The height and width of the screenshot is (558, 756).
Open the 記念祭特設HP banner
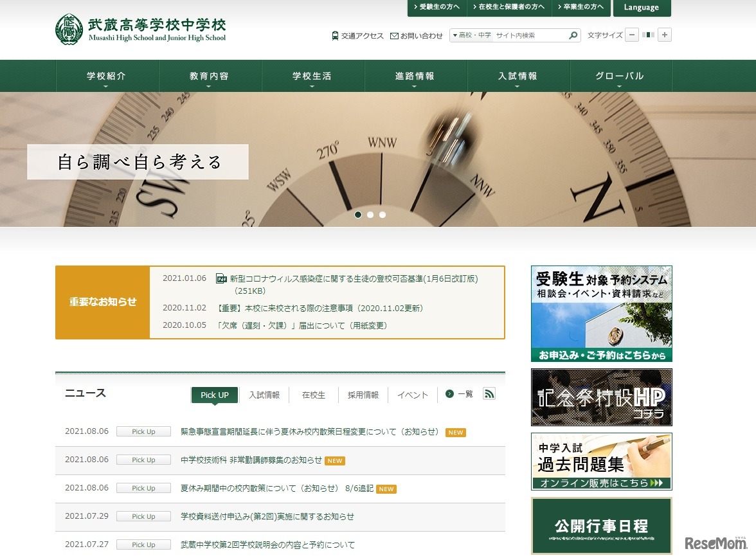click(600, 397)
